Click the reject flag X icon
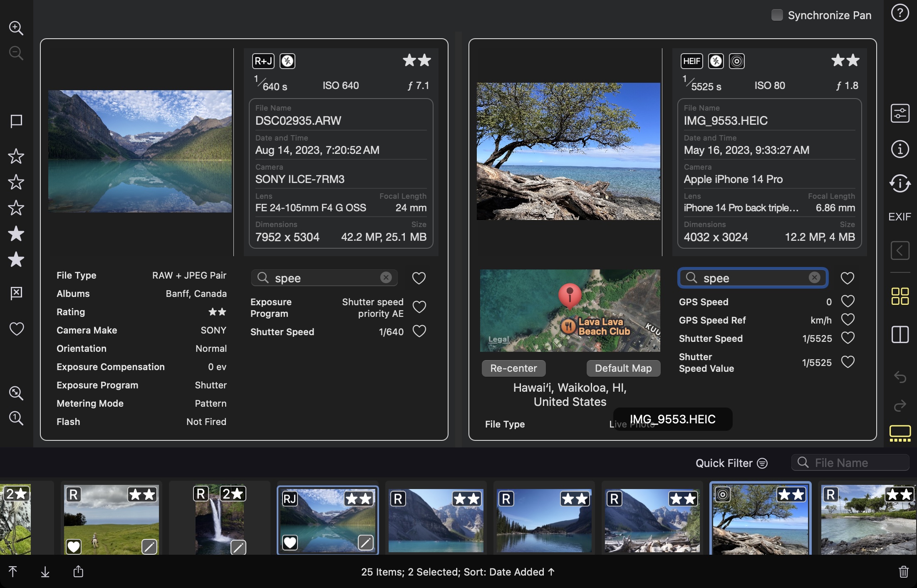917x588 pixels. (x=16, y=293)
